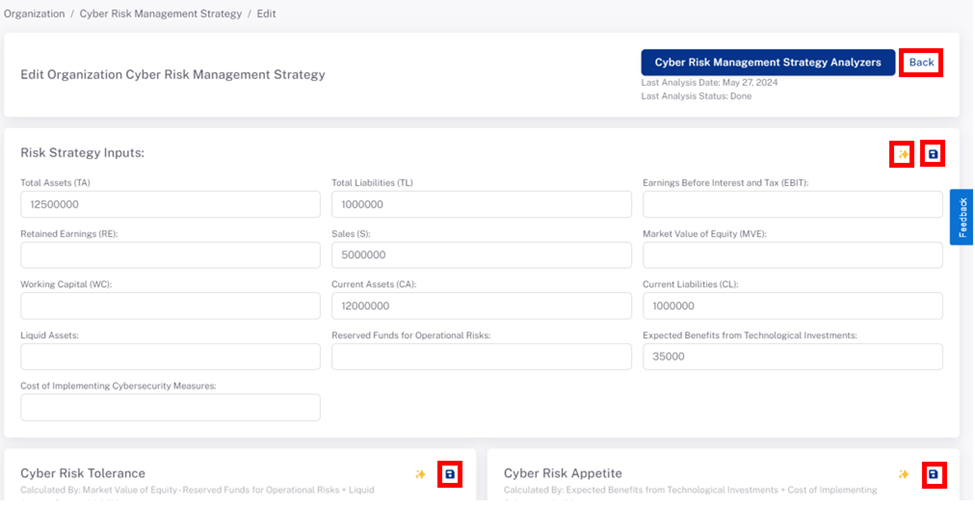The height and width of the screenshot is (508, 975).
Task: Click the sparkle icon beside Cyber Risk Tolerance
Action: pyautogui.click(x=420, y=474)
